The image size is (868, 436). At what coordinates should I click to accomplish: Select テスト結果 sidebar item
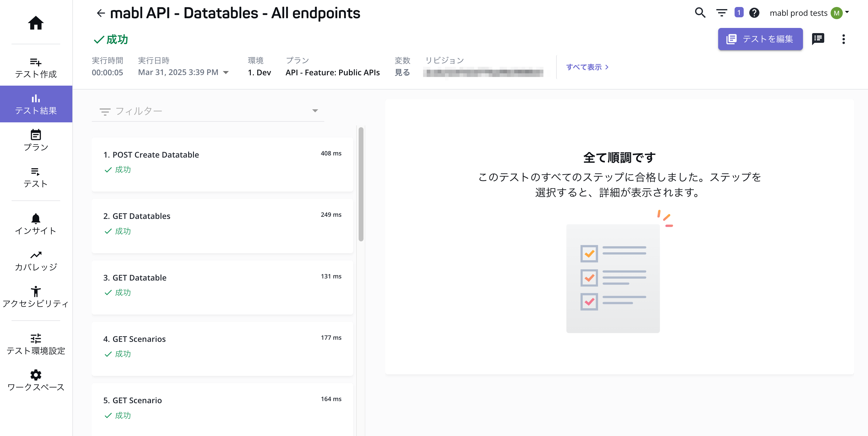36,104
